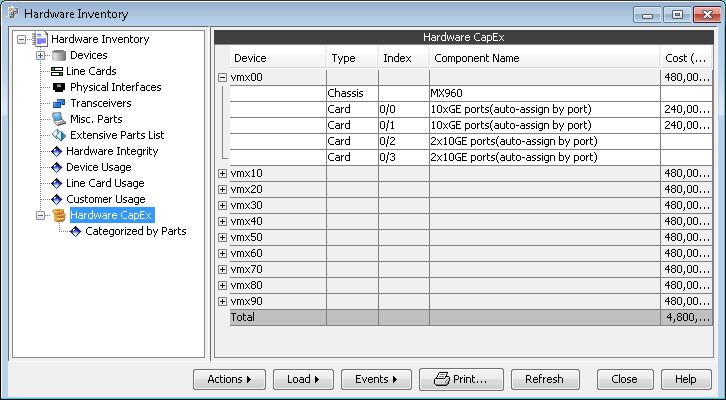Collapse the Hardware CapEx tree node
The image size is (726, 400).
pos(41,216)
